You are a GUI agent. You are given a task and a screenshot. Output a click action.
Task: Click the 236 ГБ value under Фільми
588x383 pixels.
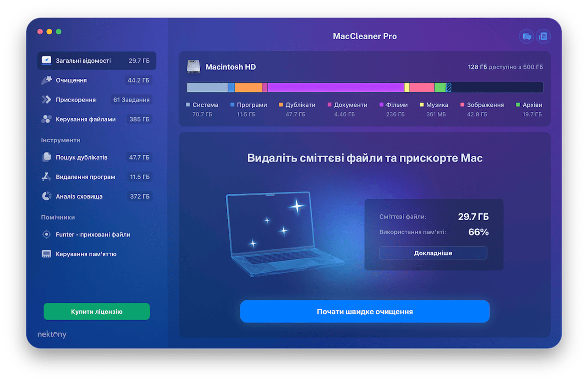point(395,115)
